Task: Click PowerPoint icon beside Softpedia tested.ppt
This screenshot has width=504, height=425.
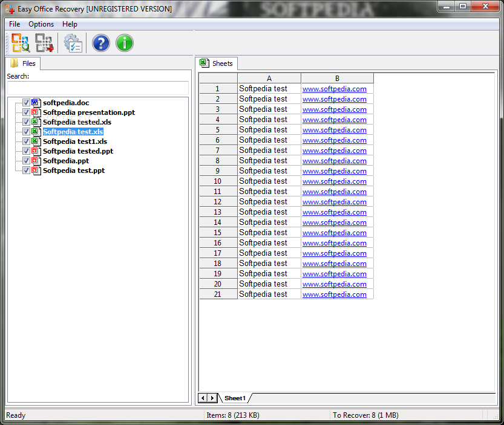Action: tap(36, 151)
